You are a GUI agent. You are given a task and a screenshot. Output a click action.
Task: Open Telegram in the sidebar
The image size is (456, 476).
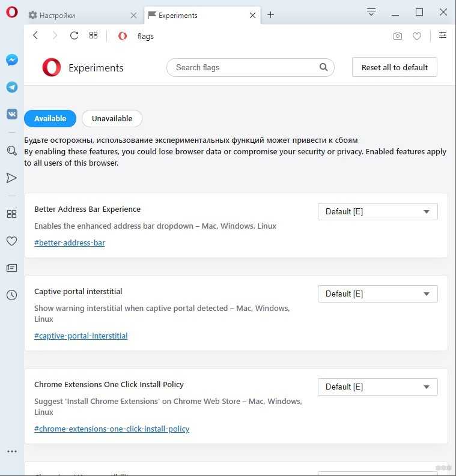(12, 87)
